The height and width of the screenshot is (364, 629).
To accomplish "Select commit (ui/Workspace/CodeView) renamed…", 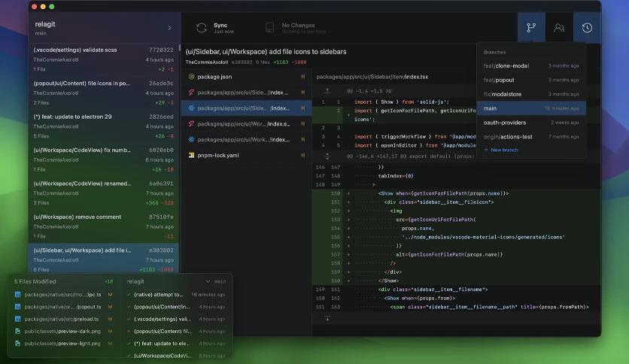I will click(104, 193).
